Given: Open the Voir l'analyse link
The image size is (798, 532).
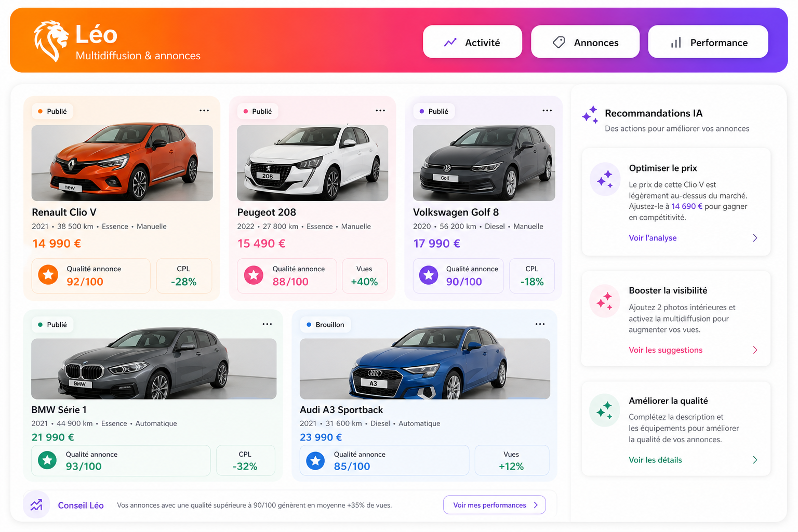Looking at the screenshot, I should pos(653,238).
